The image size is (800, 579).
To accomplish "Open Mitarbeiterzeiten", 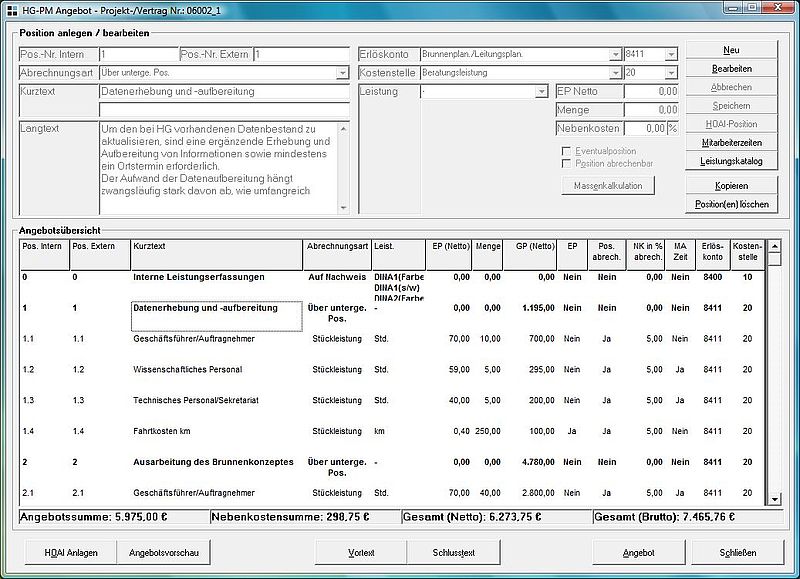I will pos(731,143).
